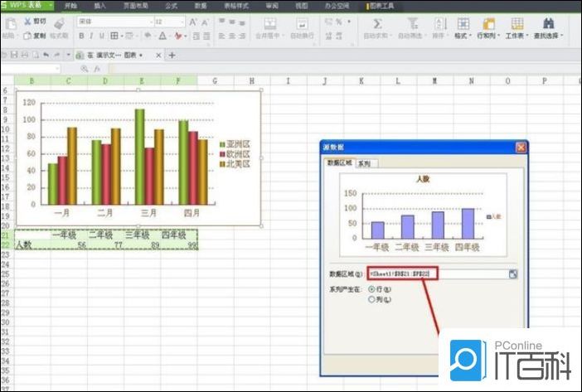Click the decrease font size icon
The image size is (582, 392).
(x=205, y=22)
